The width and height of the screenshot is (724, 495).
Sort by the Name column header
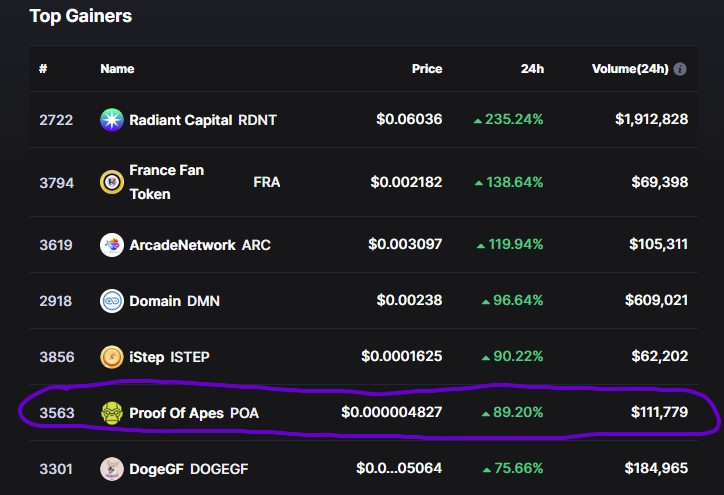pos(117,69)
